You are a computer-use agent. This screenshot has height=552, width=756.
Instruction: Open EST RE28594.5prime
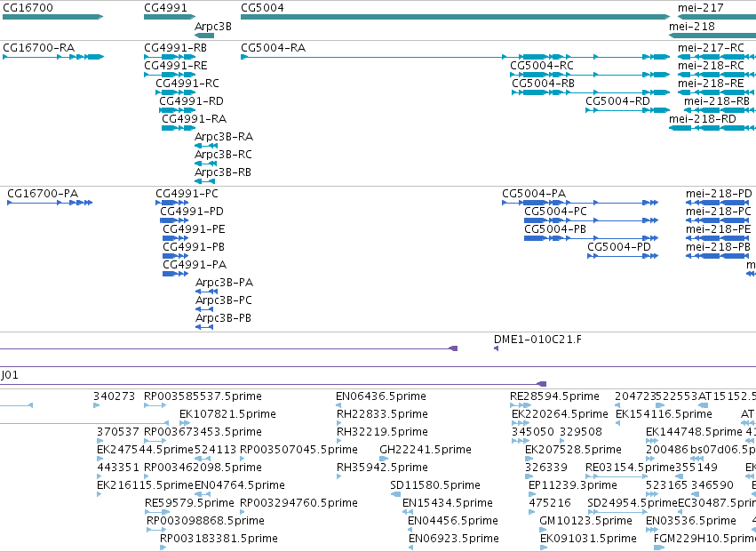(521, 405)
